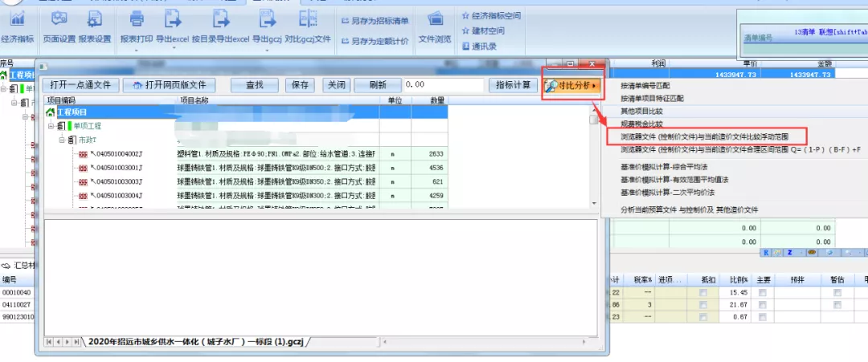
Task: Click the 经济指标 chart icon
Action: pyautogui.click(x=17, y=20)
